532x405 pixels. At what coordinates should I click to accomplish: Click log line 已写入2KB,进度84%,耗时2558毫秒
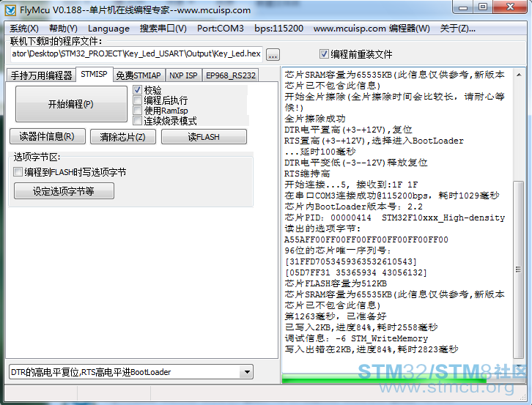point(361,327)
